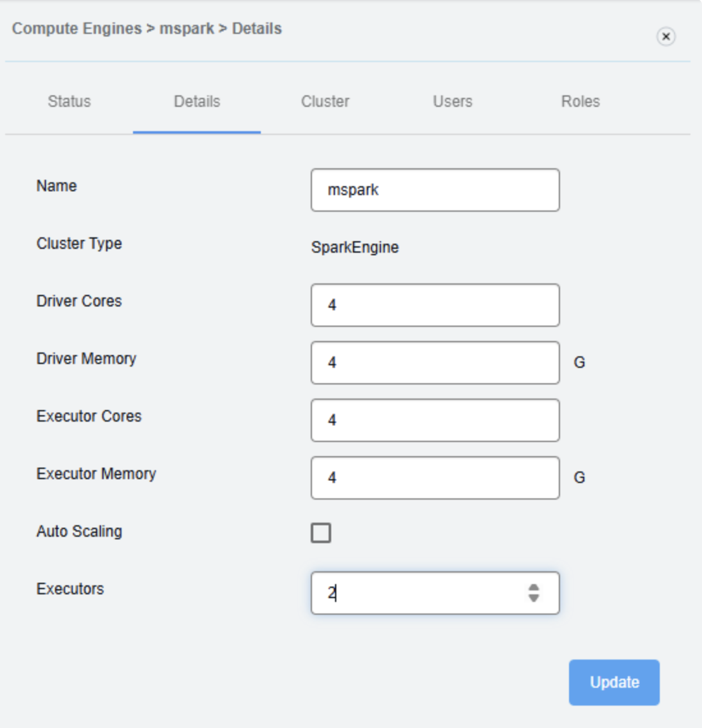The height and width of the screenshot is (728, 702).
Task: Focus the Driver Cores input box
Action: coord(435,305)
